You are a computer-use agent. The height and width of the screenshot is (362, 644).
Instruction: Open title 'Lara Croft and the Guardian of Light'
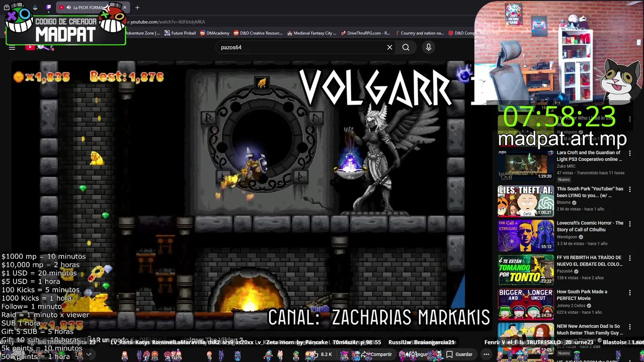tap(589, 156)
